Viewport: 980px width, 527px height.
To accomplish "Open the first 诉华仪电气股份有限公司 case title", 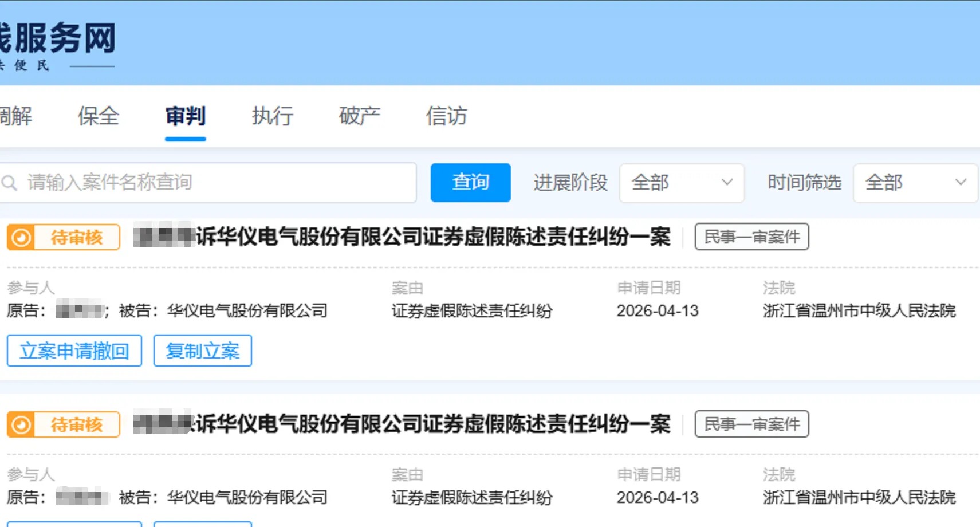I will pyautogui.click(x=402, y=237).
